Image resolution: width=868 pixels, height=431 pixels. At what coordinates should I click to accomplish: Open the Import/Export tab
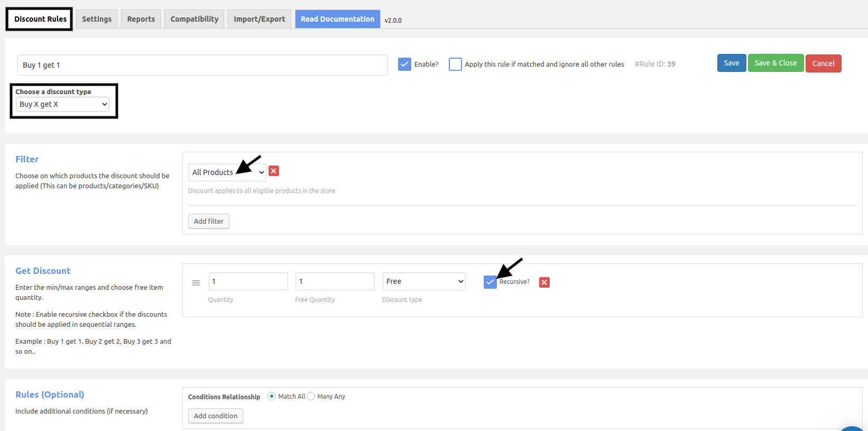pos(260,19)
